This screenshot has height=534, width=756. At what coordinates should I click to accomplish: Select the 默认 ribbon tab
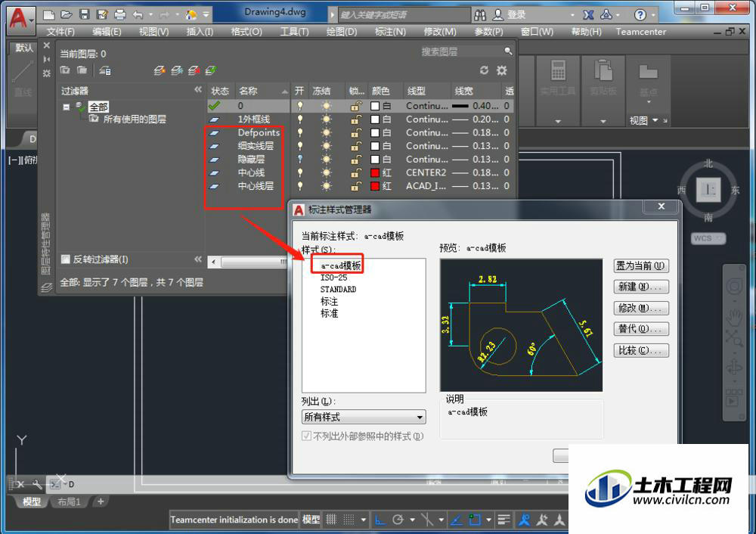tap(23, 48)
